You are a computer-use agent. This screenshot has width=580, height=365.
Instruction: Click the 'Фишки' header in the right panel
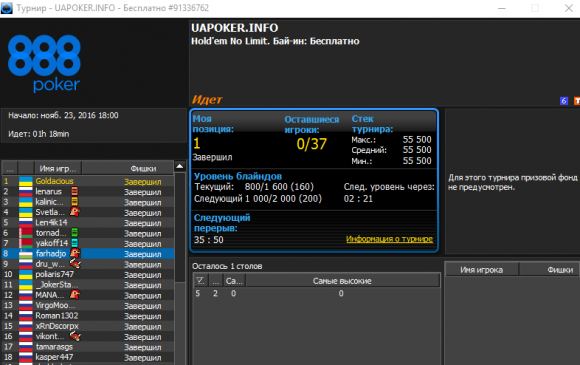(x=550, y=270)
